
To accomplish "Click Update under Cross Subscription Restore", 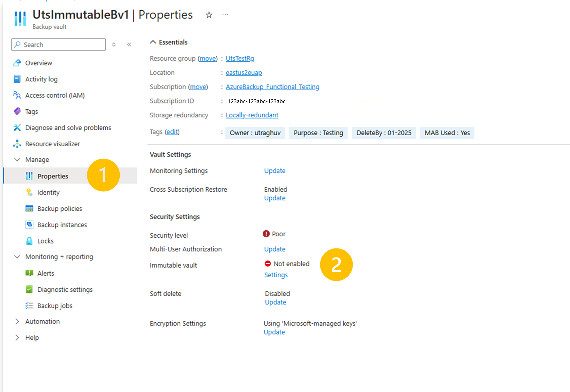I will click(275, 198).
